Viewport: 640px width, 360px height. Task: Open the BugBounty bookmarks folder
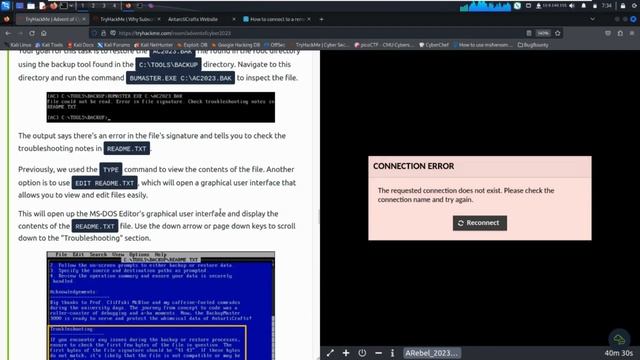click(533, 45)
